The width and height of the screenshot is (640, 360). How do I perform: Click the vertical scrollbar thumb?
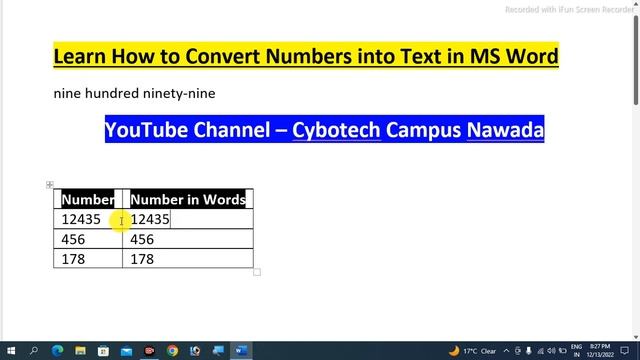[x=636, y=60]
